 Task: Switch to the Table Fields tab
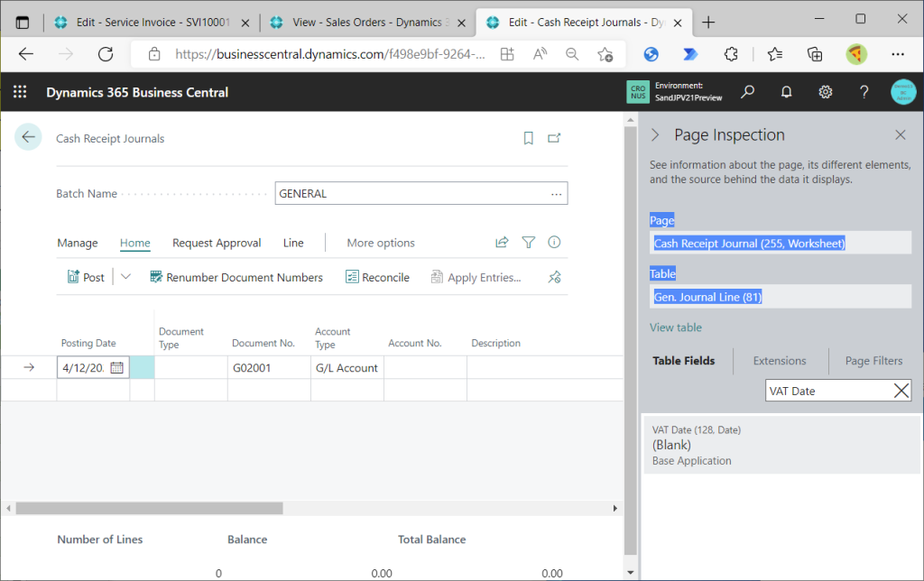(x=684, y=361)
